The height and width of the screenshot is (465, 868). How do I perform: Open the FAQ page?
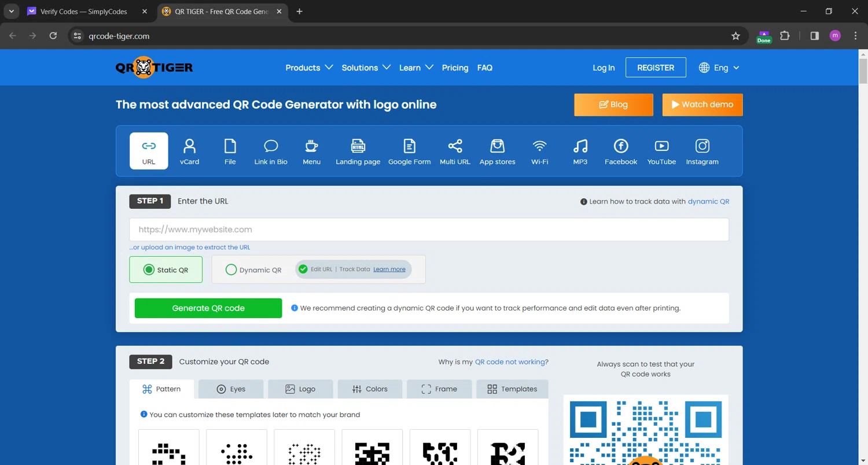click(x=485, y=68)
